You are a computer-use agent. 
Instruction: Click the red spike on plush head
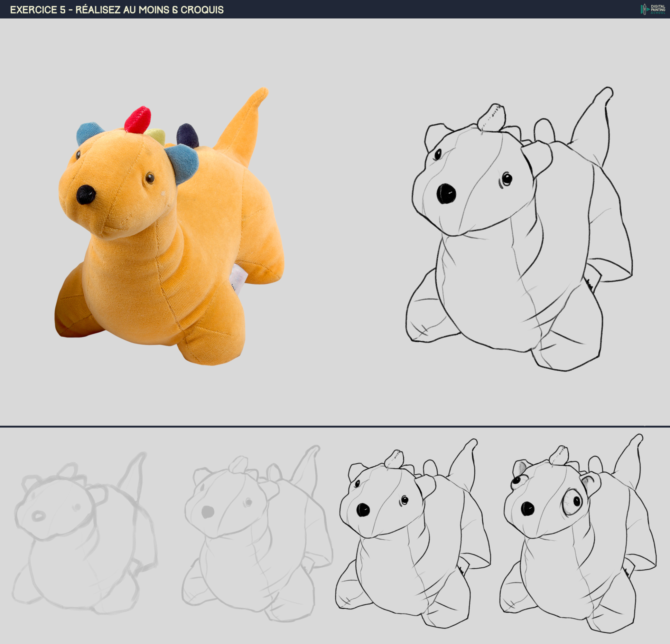tap(138, 119)
